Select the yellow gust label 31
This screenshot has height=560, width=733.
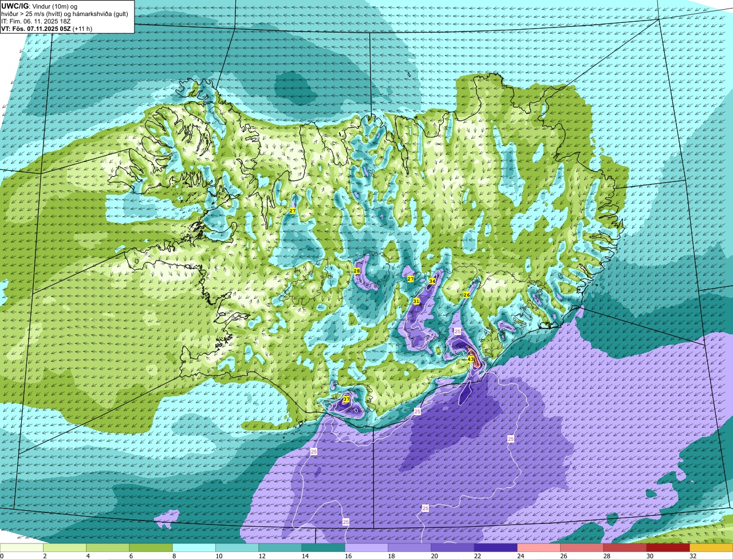point(416,301)
